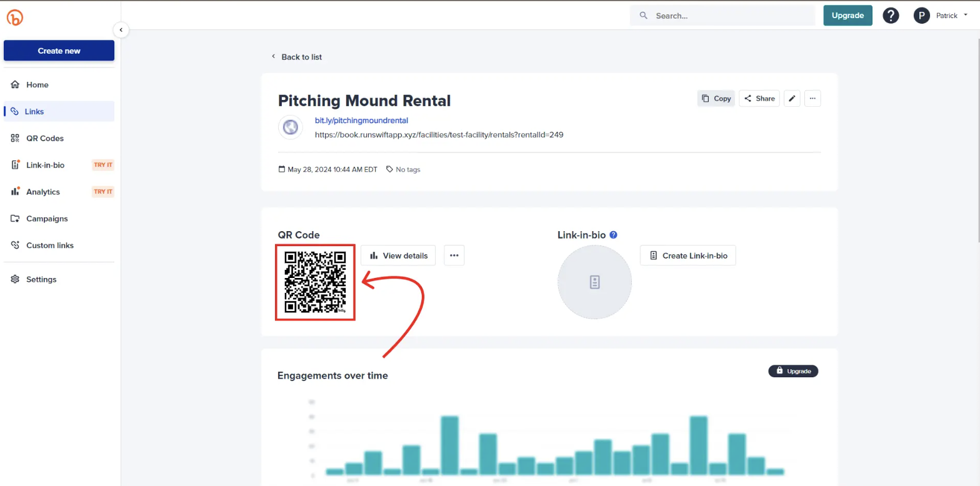Copy the short link
Viewport: 980px width, 486px height.
(x=716, y=98)
